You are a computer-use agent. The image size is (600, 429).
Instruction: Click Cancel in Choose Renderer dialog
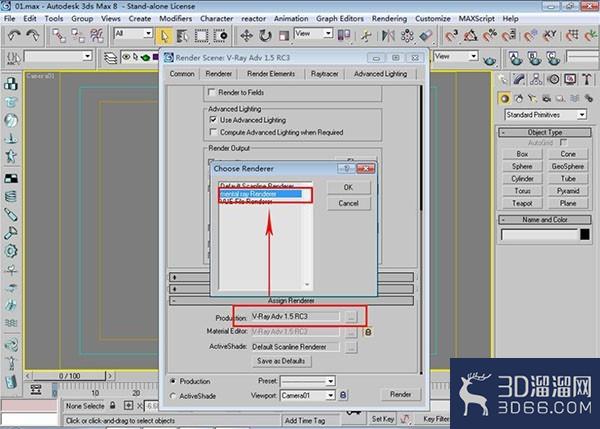(348, 203)
